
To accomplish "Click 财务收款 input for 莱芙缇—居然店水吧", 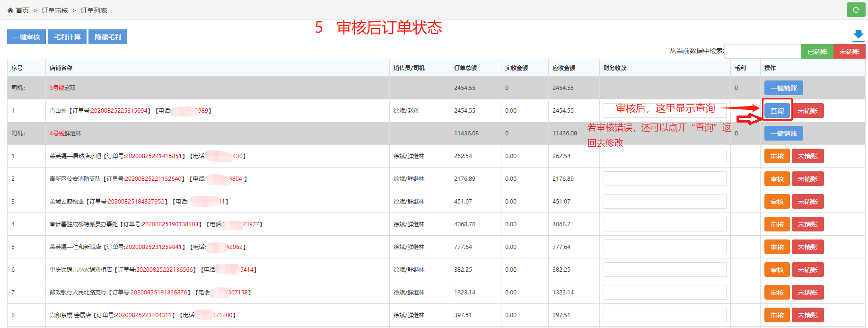I will [665, 156].
